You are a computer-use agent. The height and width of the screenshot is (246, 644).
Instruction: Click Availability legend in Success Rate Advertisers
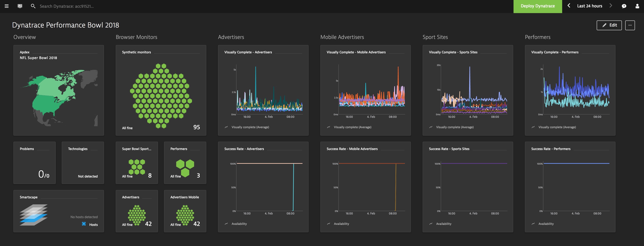coord(239,224)
